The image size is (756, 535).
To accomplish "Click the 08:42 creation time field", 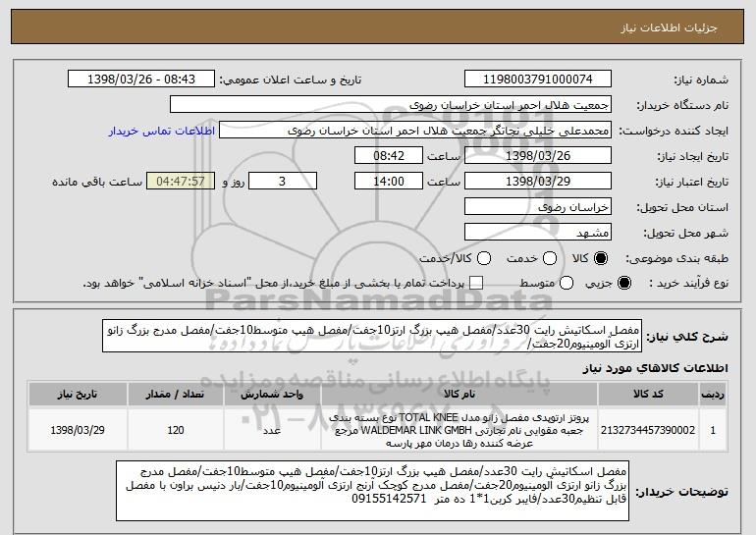I will 389,156.
